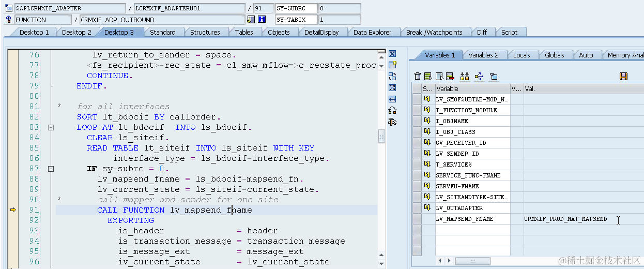Click the orange disk save icon

[623, 77]
